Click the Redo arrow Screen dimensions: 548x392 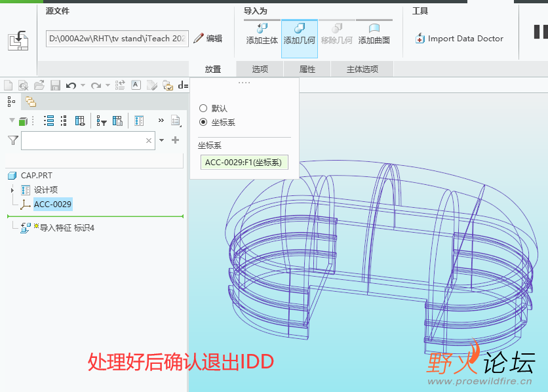click(x=96, y=85)
